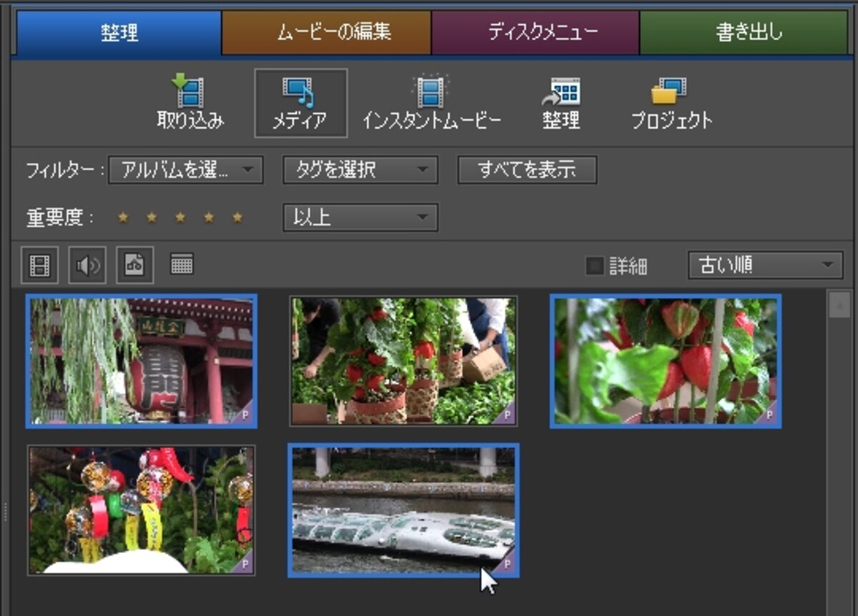Switch to the 整理 blue tab

[x=119, y=33]
